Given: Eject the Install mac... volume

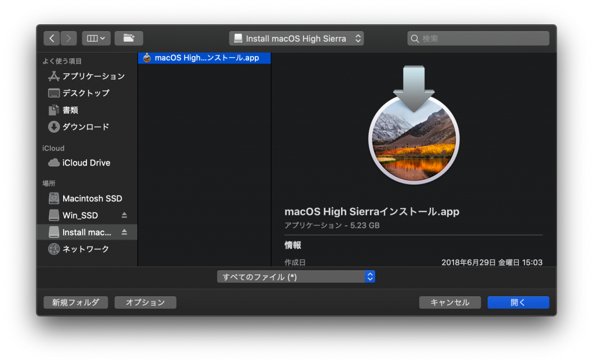Looking at the screenshot, I should [124, 232].
